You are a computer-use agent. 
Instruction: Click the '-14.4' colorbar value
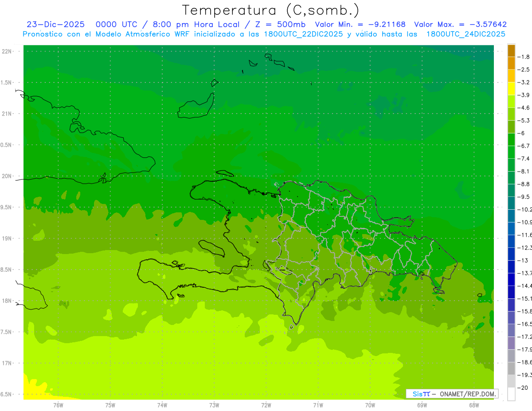tap(525, 286)
